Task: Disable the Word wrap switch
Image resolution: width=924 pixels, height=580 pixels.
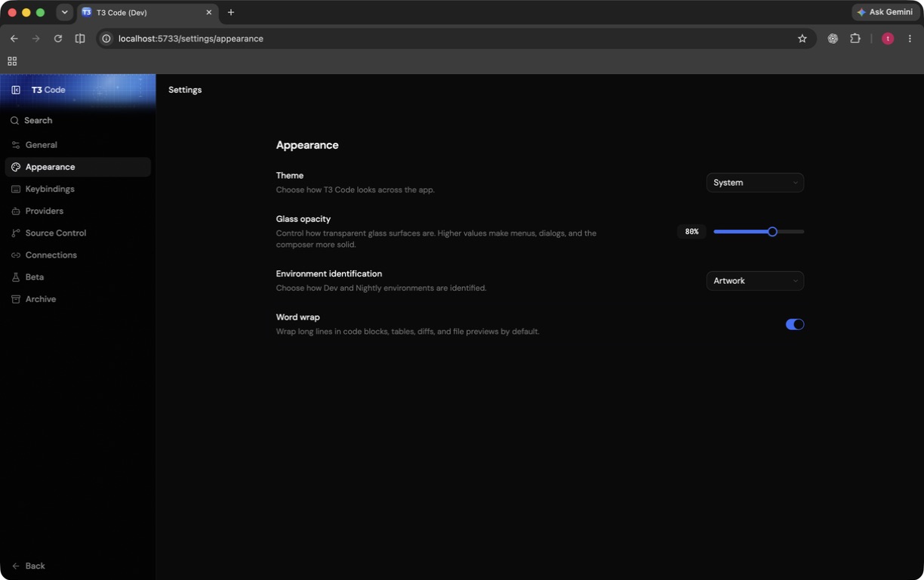Action: point(795,325)
